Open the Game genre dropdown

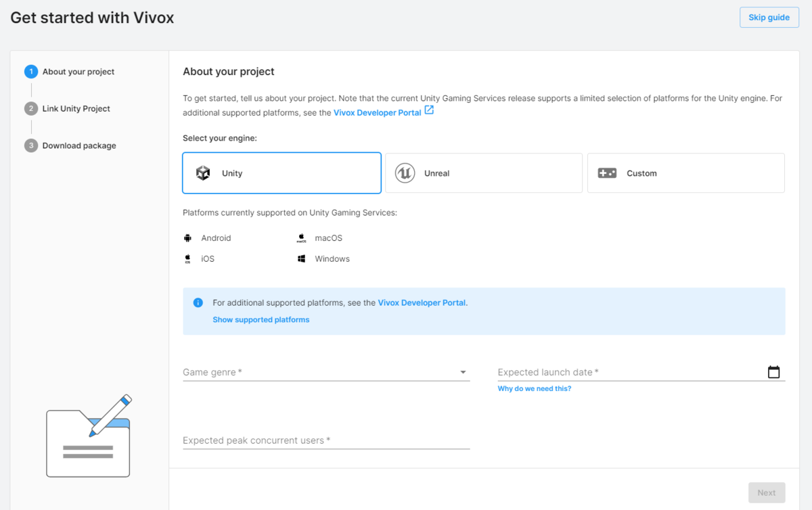point(318,373)
